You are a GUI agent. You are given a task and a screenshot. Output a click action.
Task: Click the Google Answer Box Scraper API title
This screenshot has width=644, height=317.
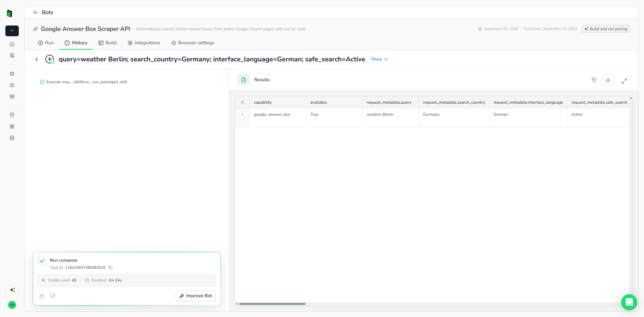tap(86, 29)
